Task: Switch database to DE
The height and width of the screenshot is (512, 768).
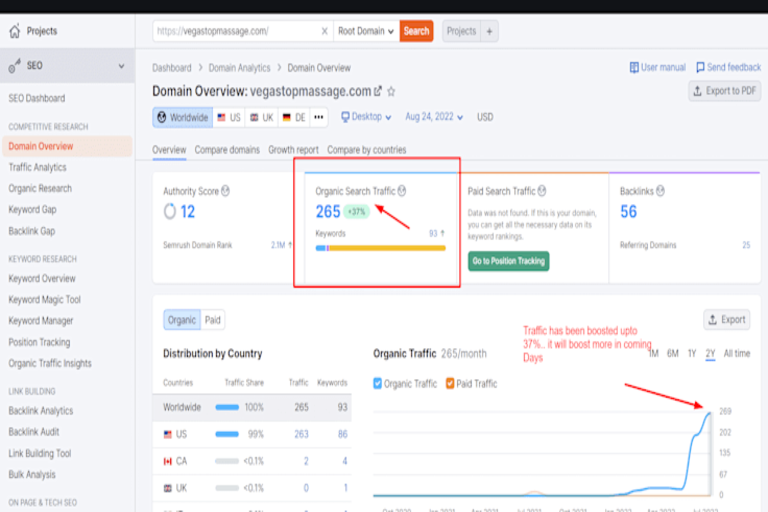Action: click(x=294, y=118)
